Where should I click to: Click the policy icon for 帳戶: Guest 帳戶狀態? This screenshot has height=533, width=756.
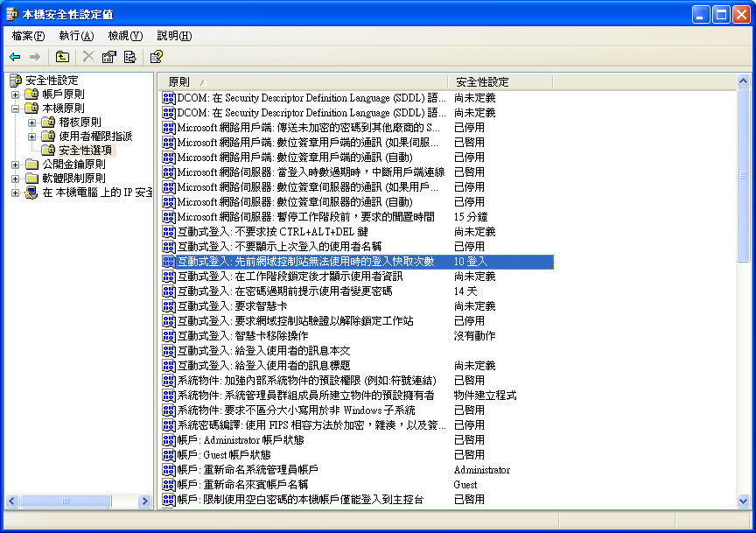tap(169, 455)
